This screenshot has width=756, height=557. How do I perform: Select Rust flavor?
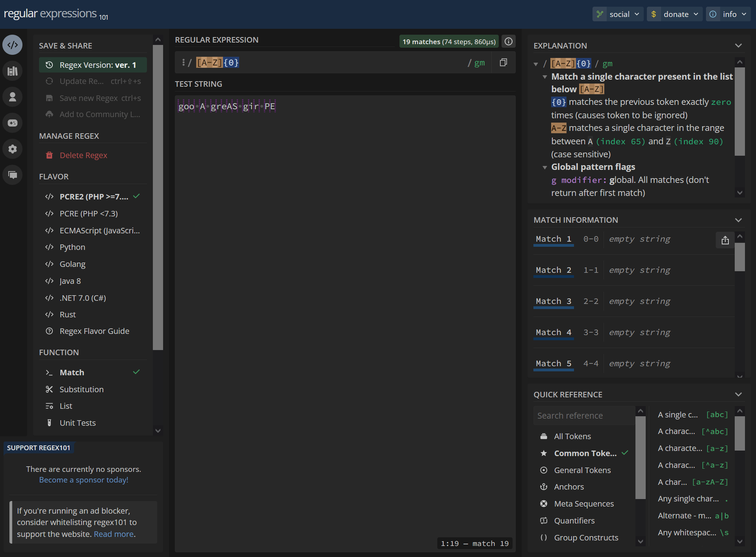coord(93,315)
